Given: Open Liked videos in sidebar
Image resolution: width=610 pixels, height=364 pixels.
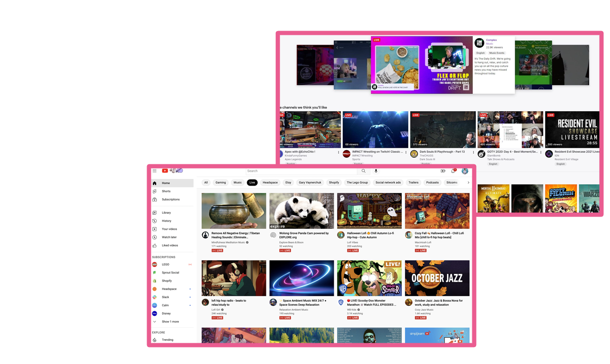Looking at the screenshot, I should pos(172,245).
